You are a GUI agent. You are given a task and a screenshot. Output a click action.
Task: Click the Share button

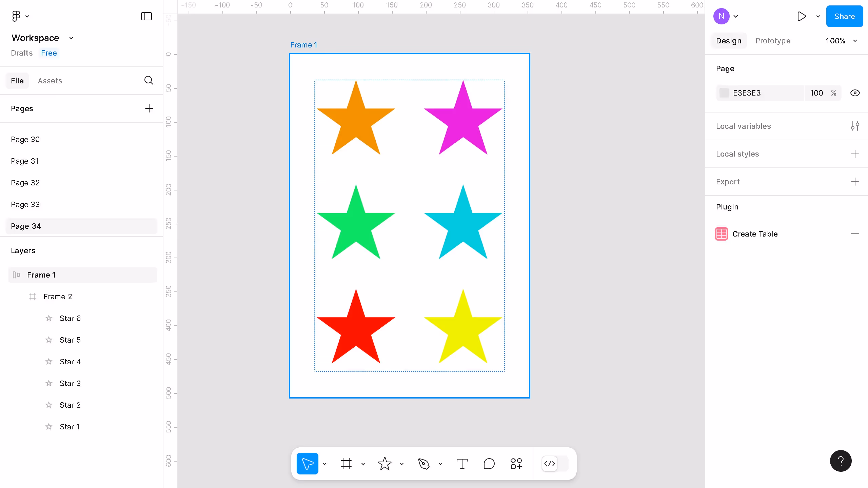[x=844, y=16]
